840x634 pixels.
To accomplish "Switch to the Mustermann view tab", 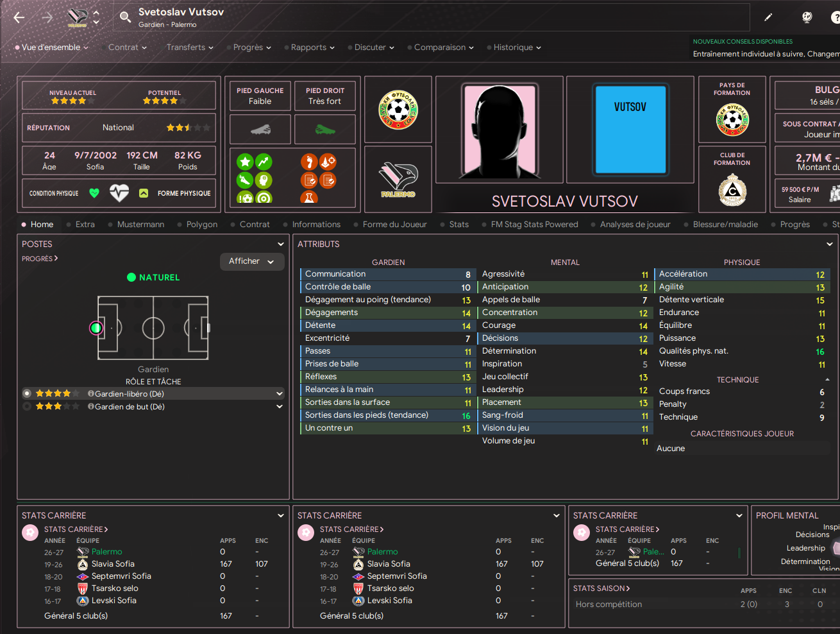I will pos(140,225).
